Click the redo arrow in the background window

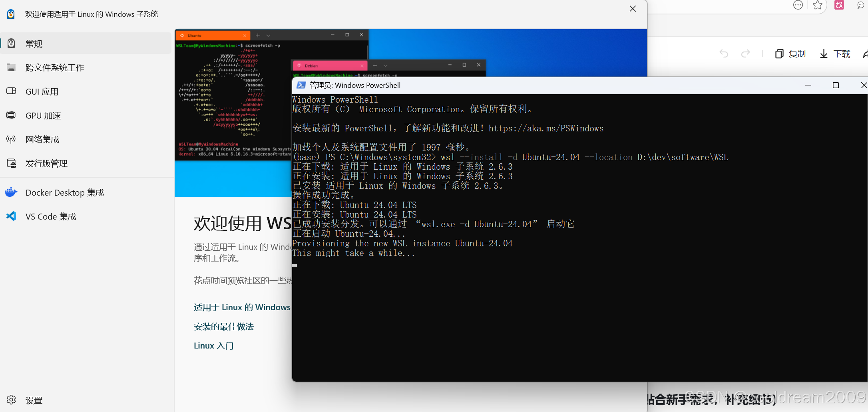point(745,53)
